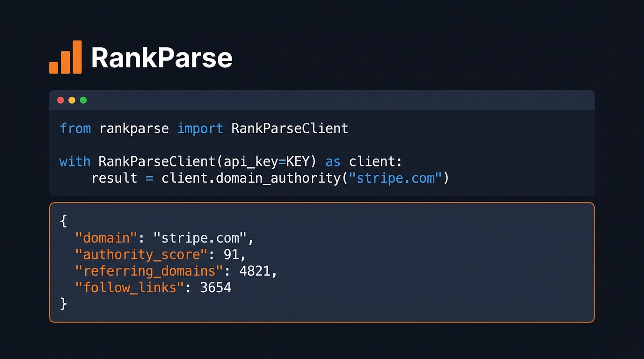Click the green maximize dot of code window
The image size is (644, 359).
[x=83, y=100]
